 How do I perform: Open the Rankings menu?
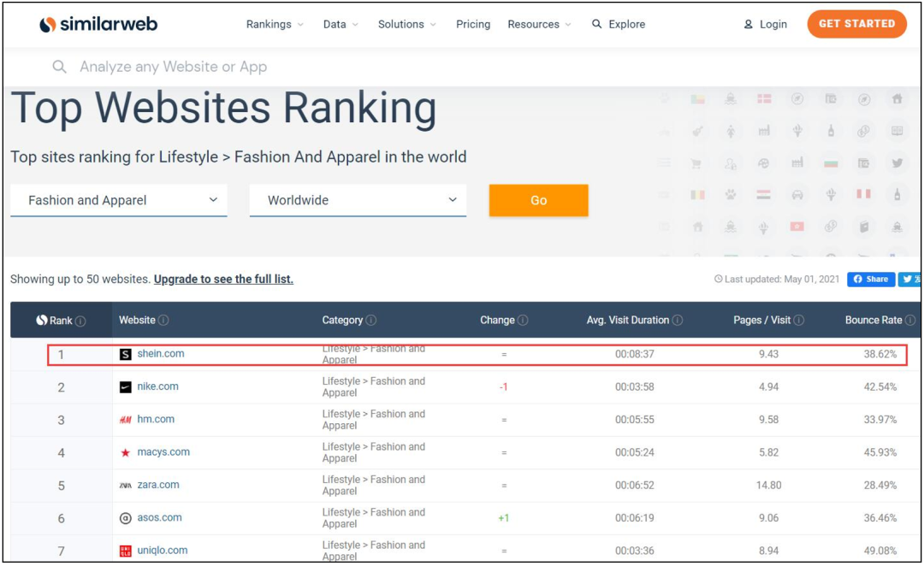tap(275, 24)
